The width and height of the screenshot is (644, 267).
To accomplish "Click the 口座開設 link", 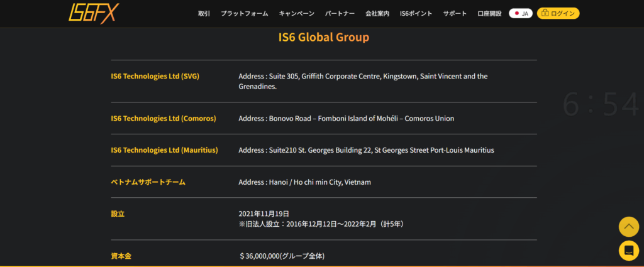I will click(x=489, y=14).
